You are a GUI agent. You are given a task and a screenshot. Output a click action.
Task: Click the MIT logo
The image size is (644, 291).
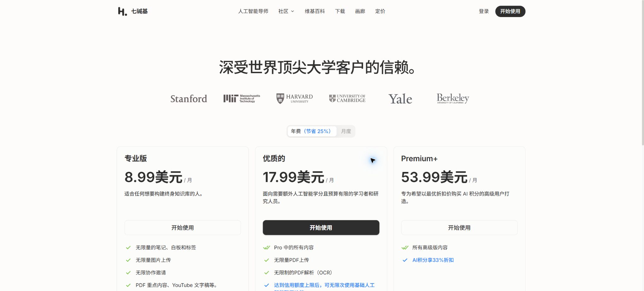click(242, 99)
